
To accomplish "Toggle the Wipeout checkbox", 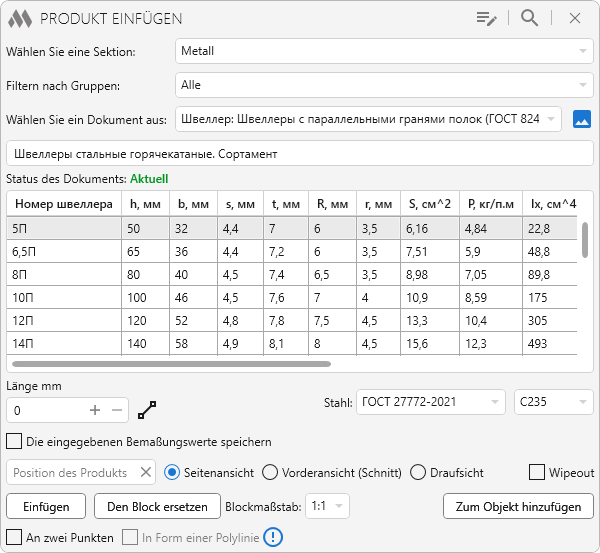I will [537, 472].
